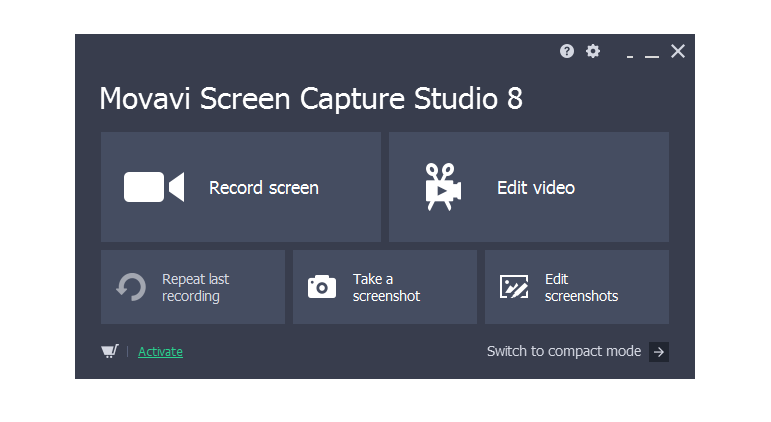Screen dimensions: 771x422
Task: Click the shopping cart purchase icon
Action: 110,351
